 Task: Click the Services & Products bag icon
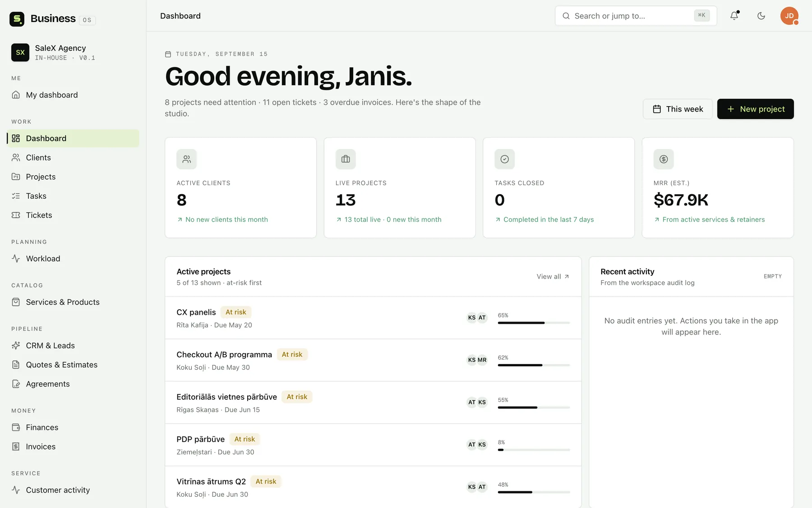point(16,302)
